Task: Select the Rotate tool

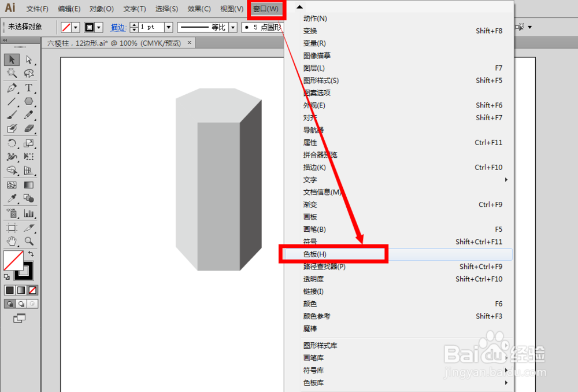Action: coord(12,143)
